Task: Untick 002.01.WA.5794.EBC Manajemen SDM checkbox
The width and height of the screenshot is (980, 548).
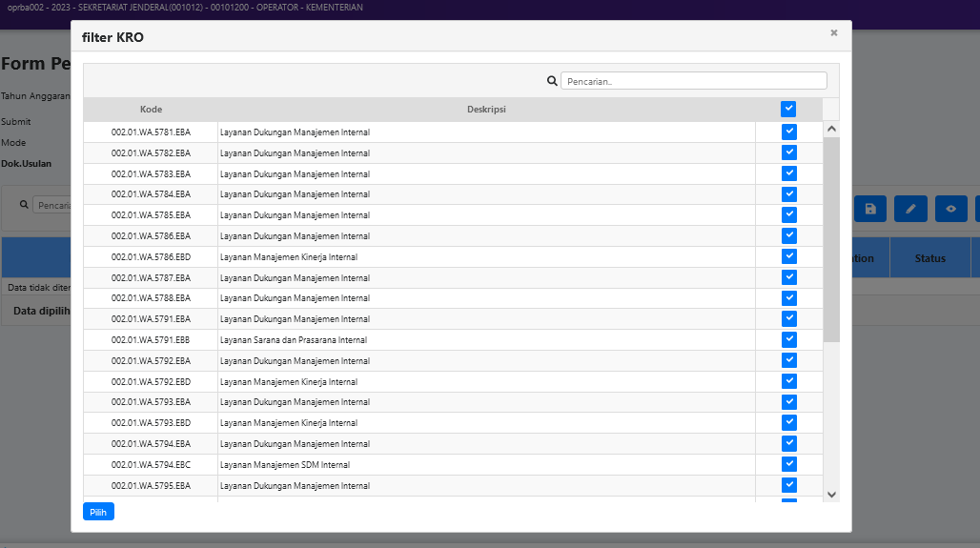Action: pos(788,464)
